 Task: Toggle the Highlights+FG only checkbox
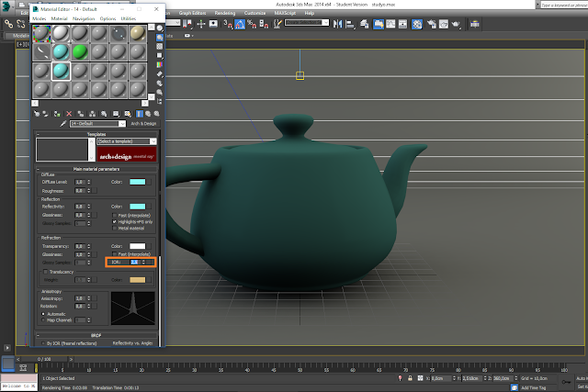tap(115, 220)
